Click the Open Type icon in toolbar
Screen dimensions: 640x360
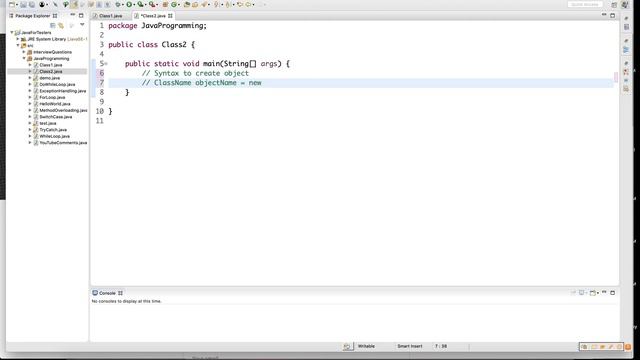(x=187, y=4)
